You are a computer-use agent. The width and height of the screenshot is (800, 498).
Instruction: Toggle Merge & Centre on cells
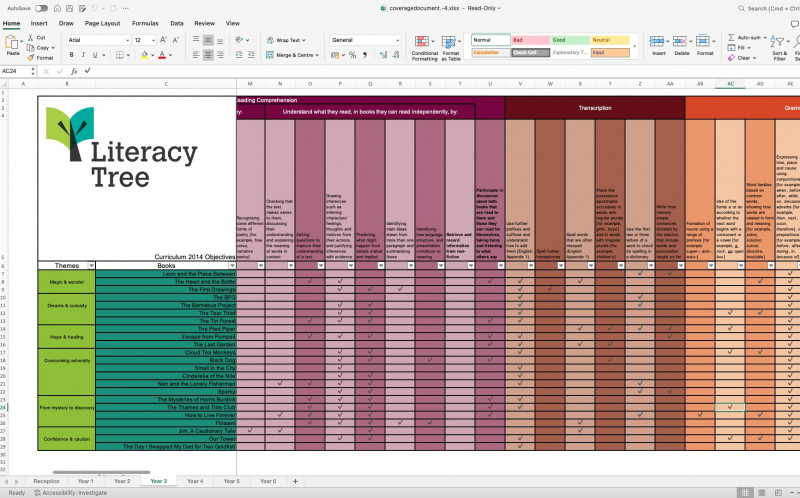coord(292,56)
